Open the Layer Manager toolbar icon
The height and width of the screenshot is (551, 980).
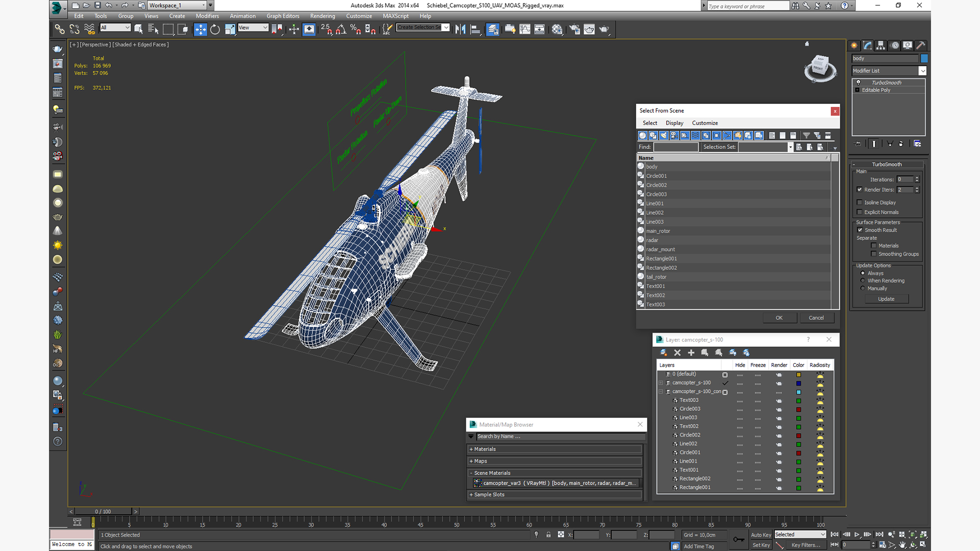coord(493,29)
